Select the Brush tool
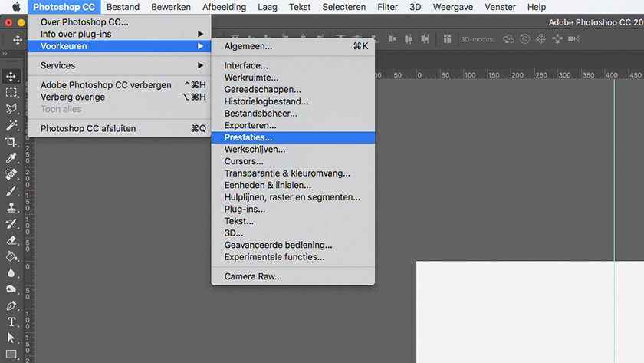644x363 pixels. tap(11, 191)
